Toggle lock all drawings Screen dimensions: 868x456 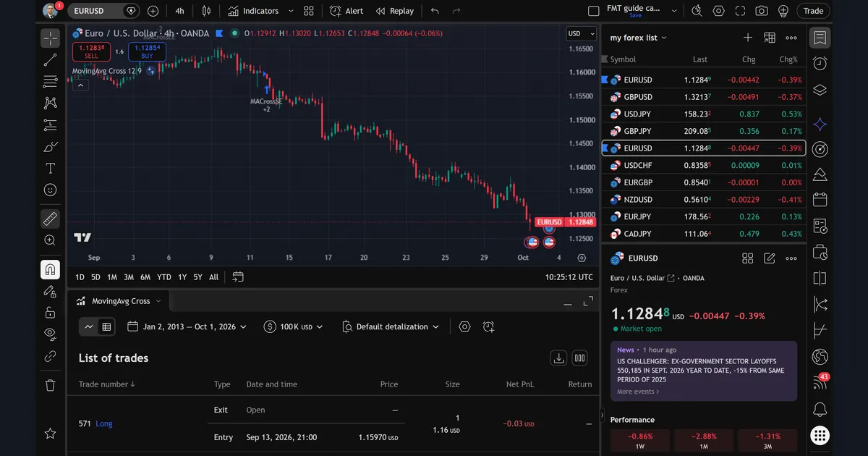click(50, 313)
